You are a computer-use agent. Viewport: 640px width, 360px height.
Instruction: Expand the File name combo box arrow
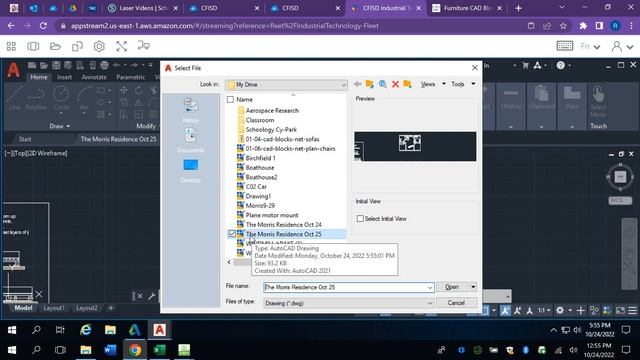pyautogui.click(x=430, y=287)
